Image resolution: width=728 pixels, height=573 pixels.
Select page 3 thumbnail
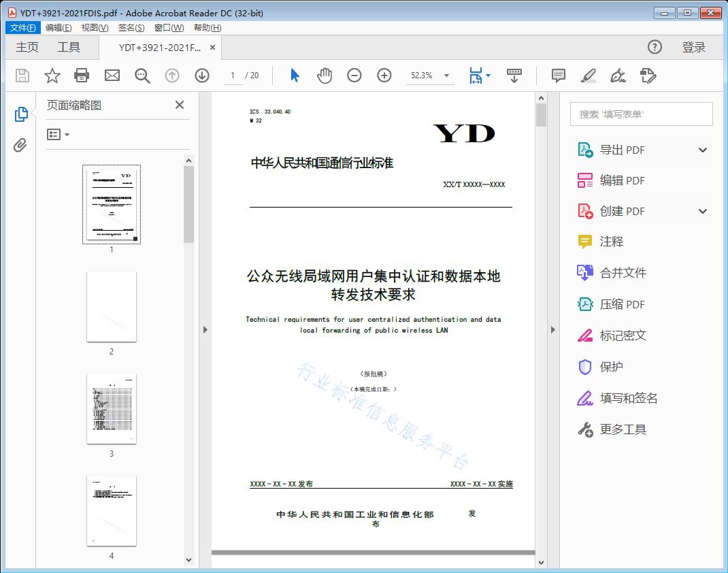(112, 409)
